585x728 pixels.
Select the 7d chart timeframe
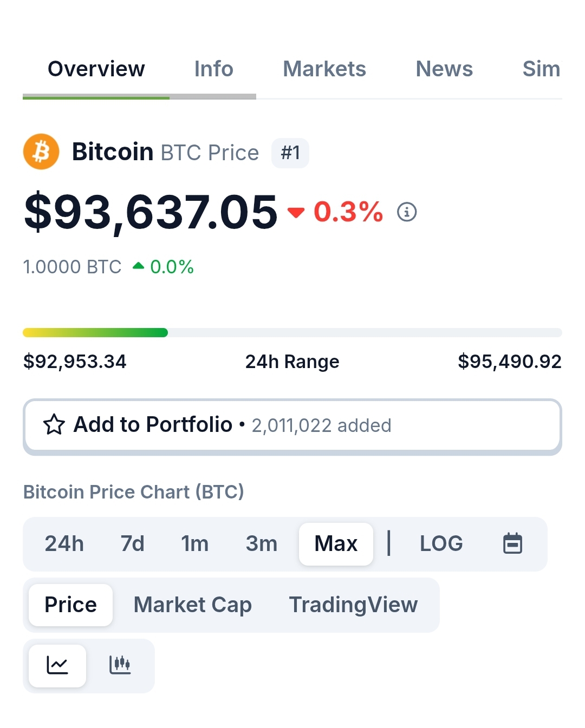click(x=133, y=543)
